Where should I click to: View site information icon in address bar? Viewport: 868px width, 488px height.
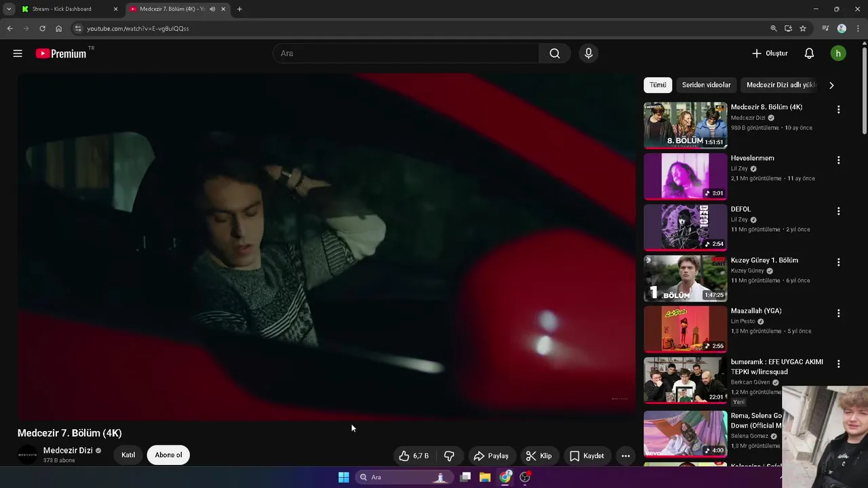(78, 28)
